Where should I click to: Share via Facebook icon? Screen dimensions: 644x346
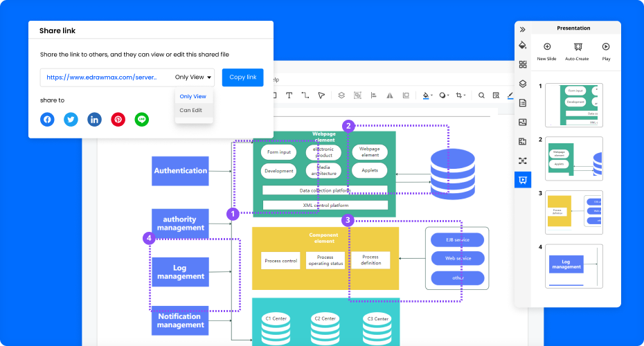pos(47,120)
